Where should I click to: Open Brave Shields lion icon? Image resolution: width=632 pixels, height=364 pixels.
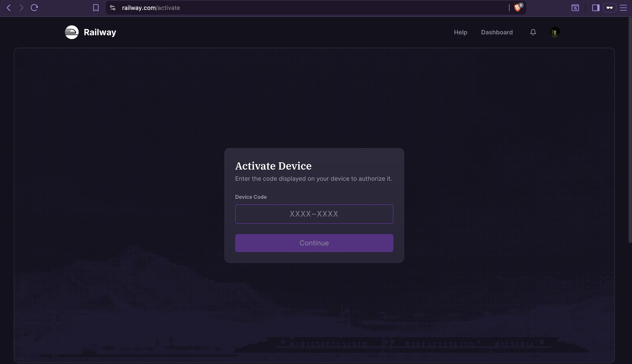(517, 8)
